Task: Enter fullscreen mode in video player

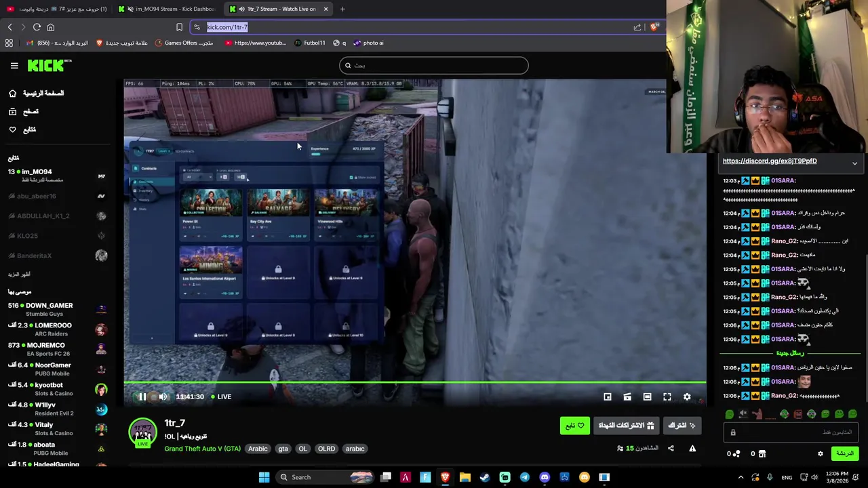Action: pyautogui.click(x=667, y=396)
